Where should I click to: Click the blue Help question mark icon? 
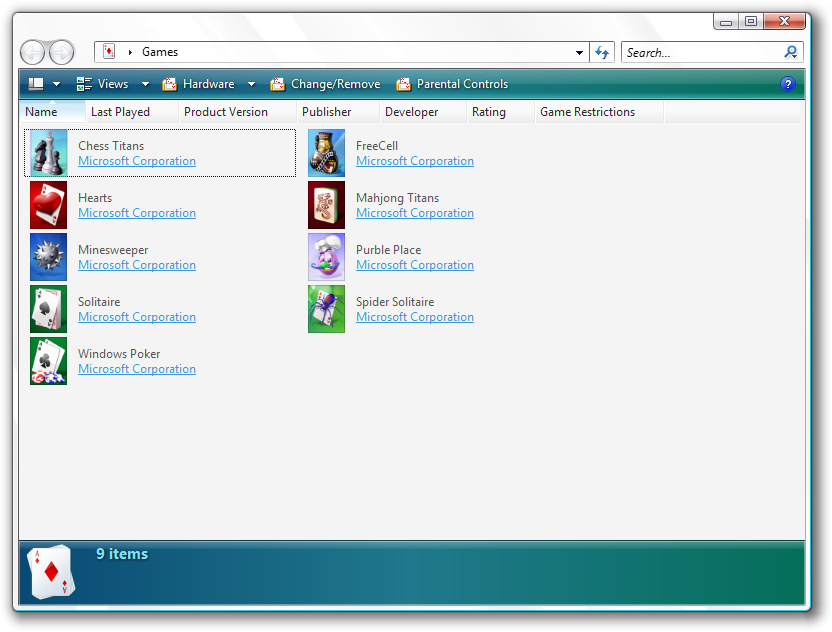coord(788,84)
